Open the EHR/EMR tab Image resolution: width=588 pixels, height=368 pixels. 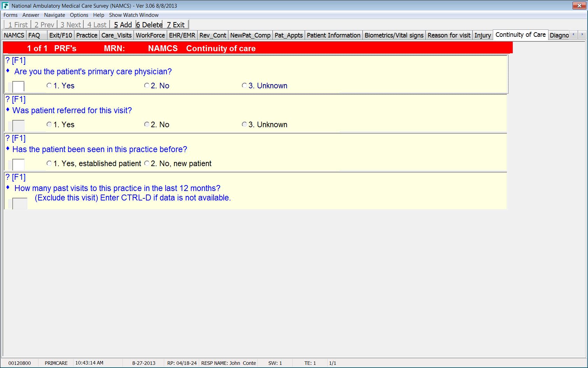click(182, 35)
